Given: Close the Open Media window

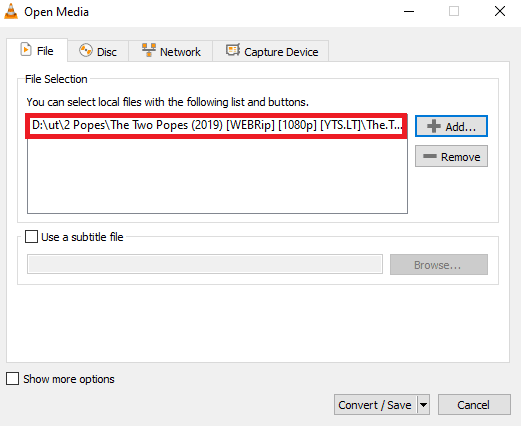Looking at the screenshot, I should tap(500, 11).
